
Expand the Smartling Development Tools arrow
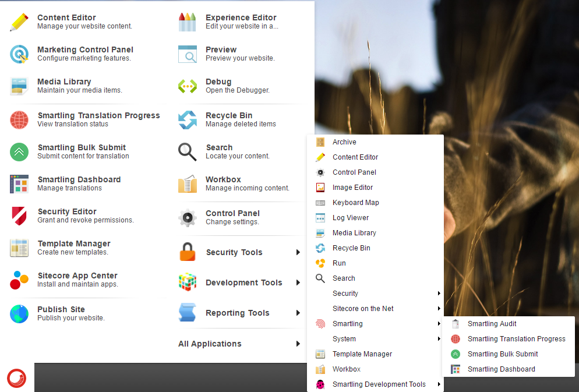439,384
